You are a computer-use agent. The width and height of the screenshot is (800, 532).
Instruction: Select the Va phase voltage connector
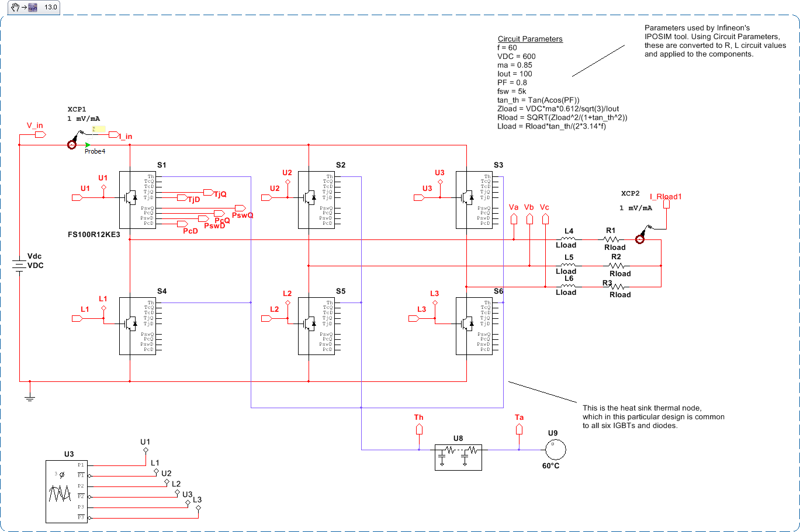tap(514, 219)
